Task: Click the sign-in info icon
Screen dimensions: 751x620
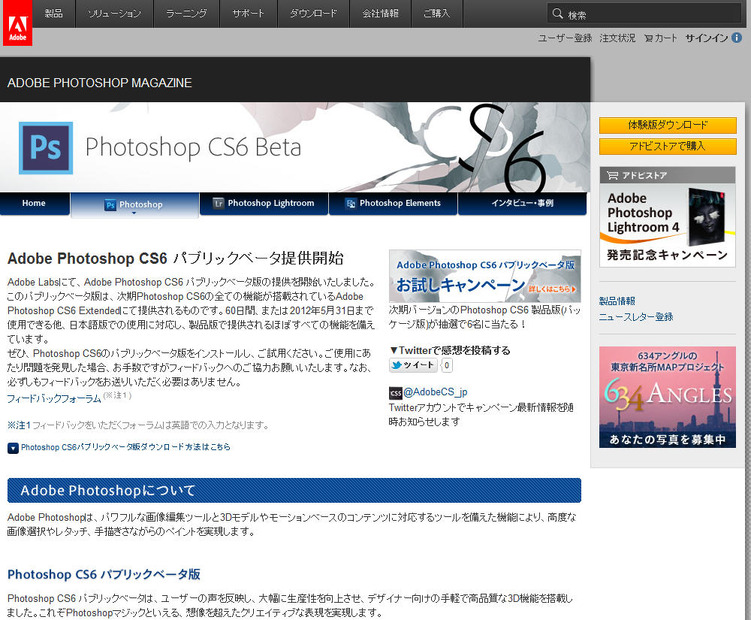Action: point(737,37)
